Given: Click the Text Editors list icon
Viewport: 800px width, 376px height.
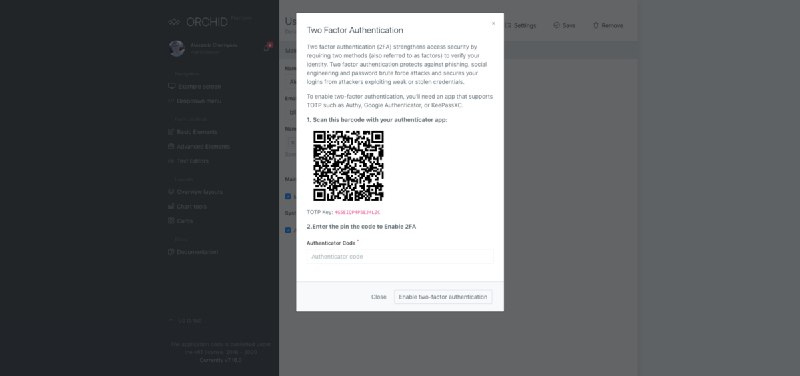Looking at the screenshot, I should tap(171, 161).
